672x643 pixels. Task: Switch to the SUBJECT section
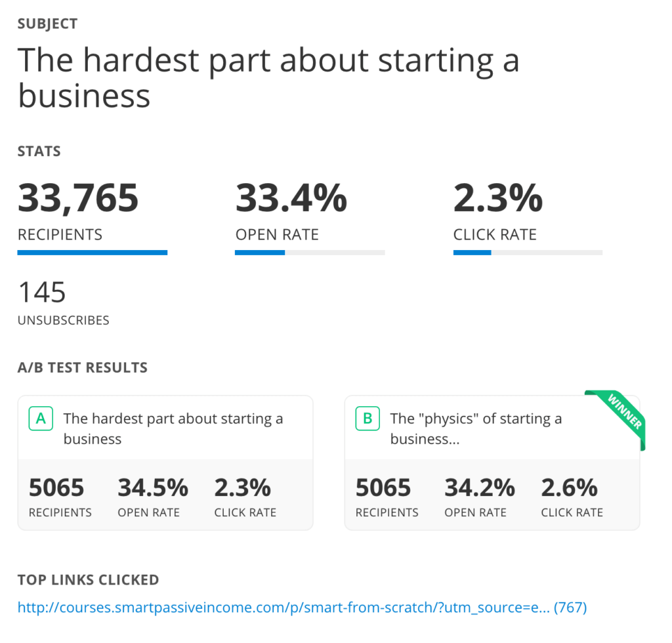tap(47, 23)
